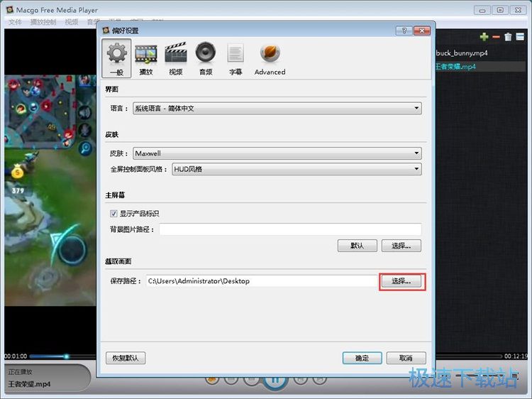The height and width of the screenshot is (399, 532).
Task: Expand the 语言 language dropdown
Action: pos(277,109)
